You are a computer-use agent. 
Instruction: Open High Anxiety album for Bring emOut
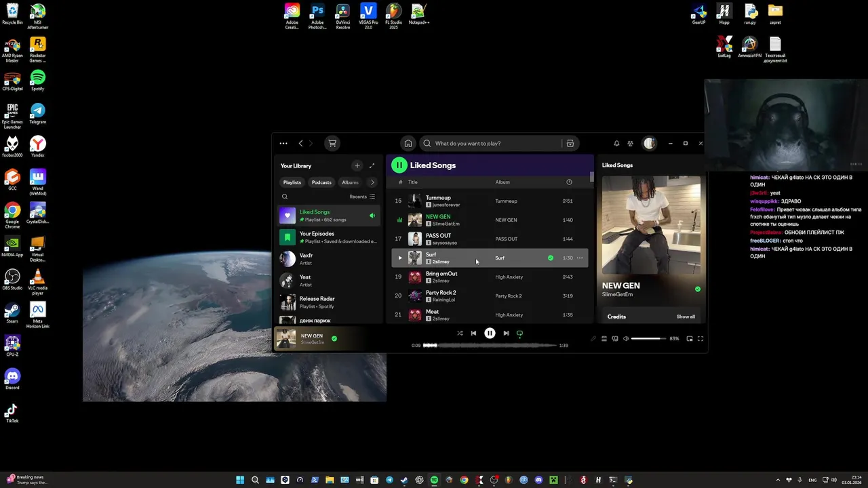(509, 277)
